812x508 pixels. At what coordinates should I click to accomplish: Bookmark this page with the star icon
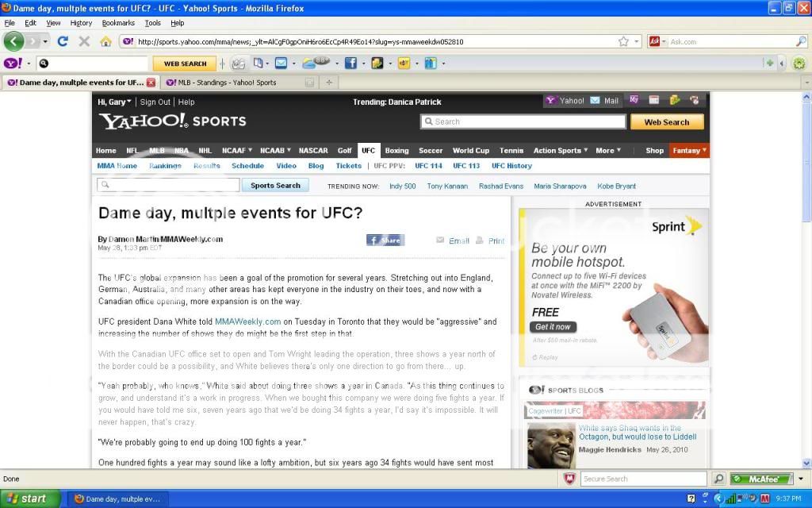tap(623, 41)
